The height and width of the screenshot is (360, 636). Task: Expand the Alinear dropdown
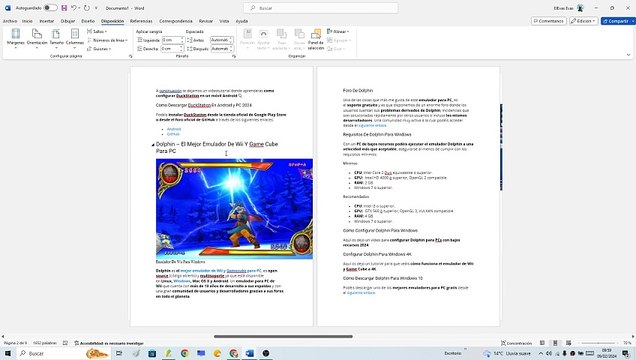pos(338,31)
